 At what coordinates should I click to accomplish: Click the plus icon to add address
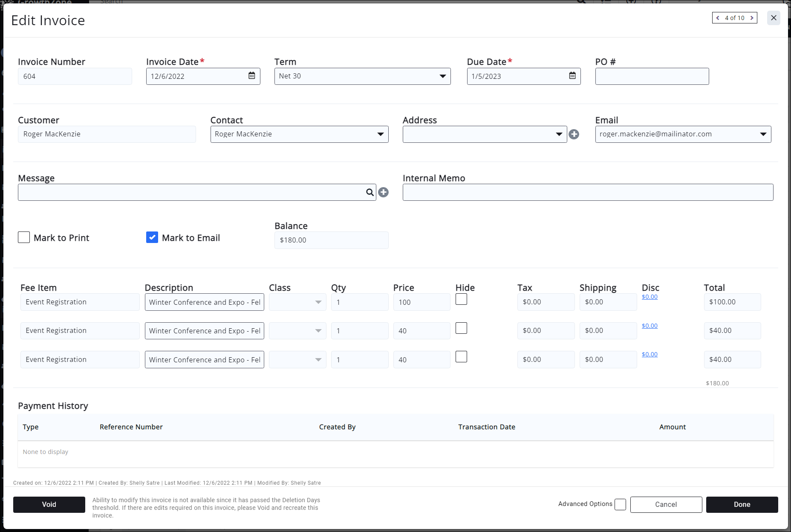574,134
